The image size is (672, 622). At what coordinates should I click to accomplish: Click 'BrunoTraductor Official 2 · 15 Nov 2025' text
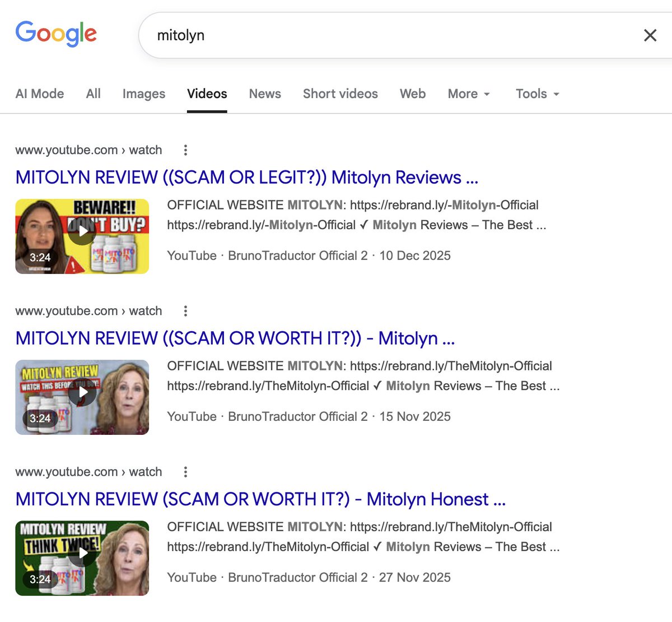(339, 416)
